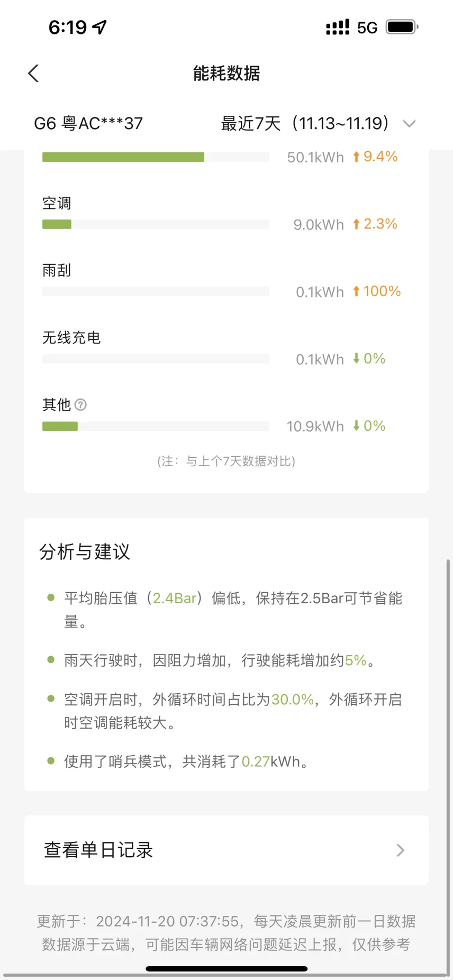Screen dimensions: 453x980
Task: Tap the location arrow beside the time
Action: pos(99,27)
